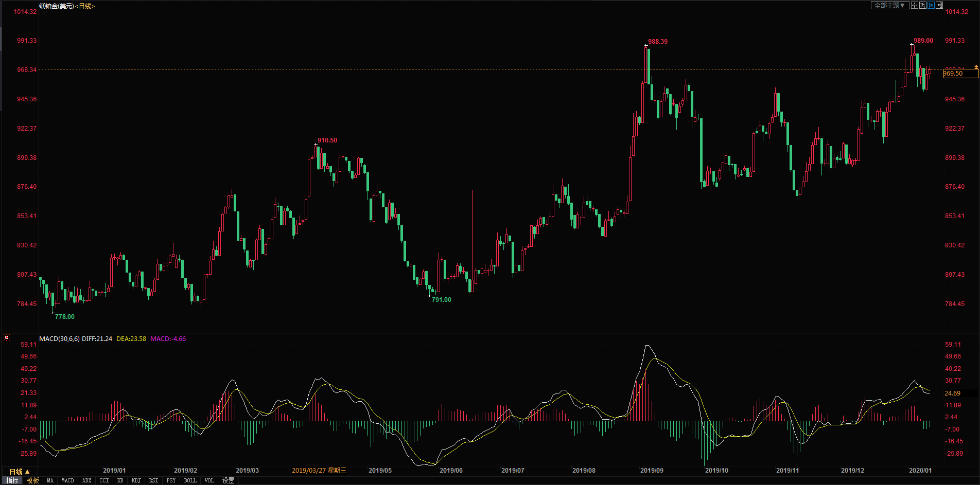Switch to the 指标 tab
Viewport: 980px width, 485px height.
pyautogui.click(x=12, y=480)
